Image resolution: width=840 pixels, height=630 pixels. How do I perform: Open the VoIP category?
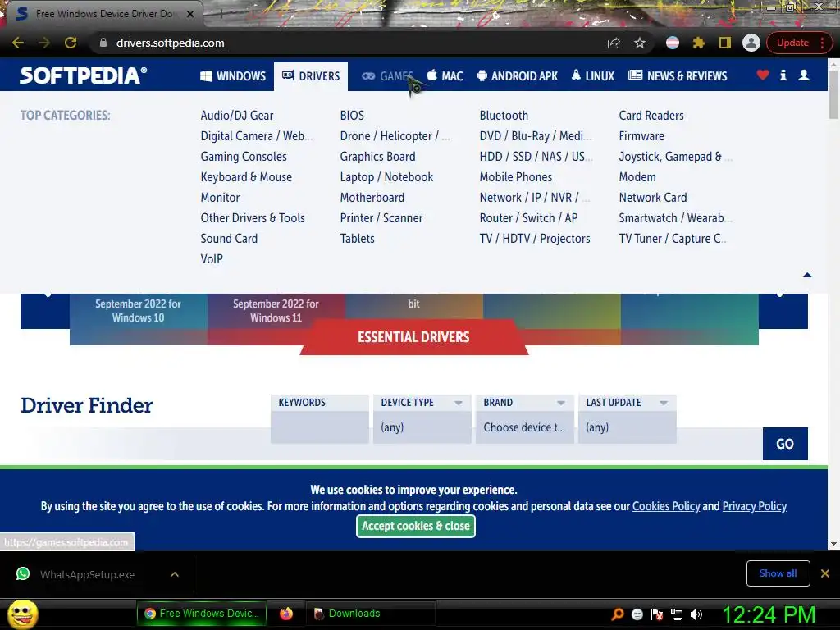(212, 258)
